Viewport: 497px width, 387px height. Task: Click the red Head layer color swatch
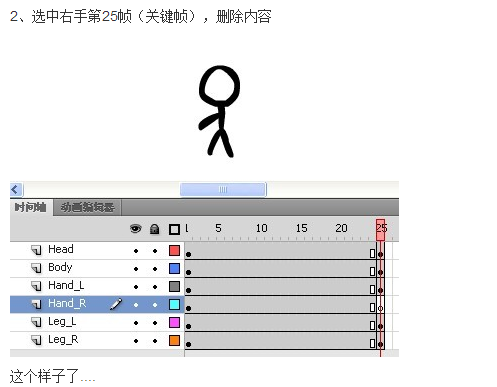point(174,250)
